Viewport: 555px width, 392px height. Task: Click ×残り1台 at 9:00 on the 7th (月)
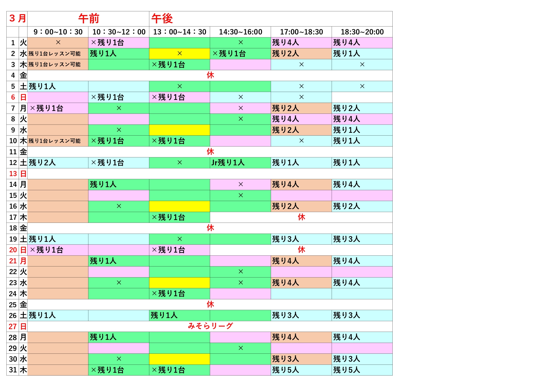pos(47,108)
